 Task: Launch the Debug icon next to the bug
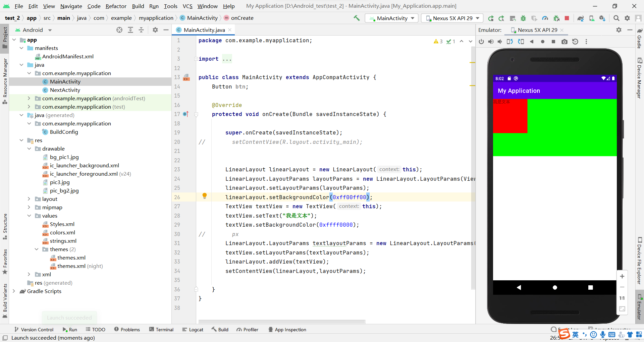[x=523, y=18]
